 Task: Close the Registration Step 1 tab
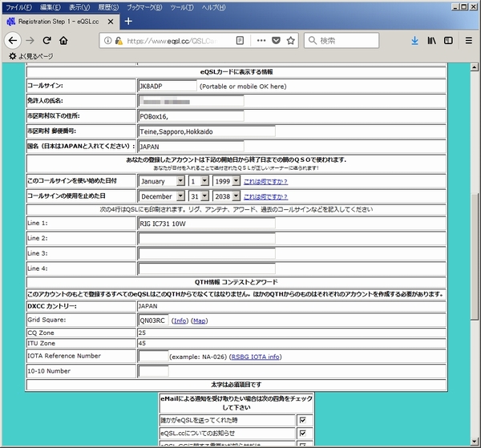(111, 22)
